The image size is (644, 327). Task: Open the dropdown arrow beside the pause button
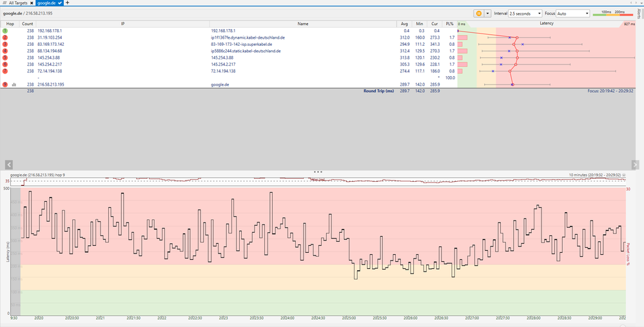tap(487, 14)
